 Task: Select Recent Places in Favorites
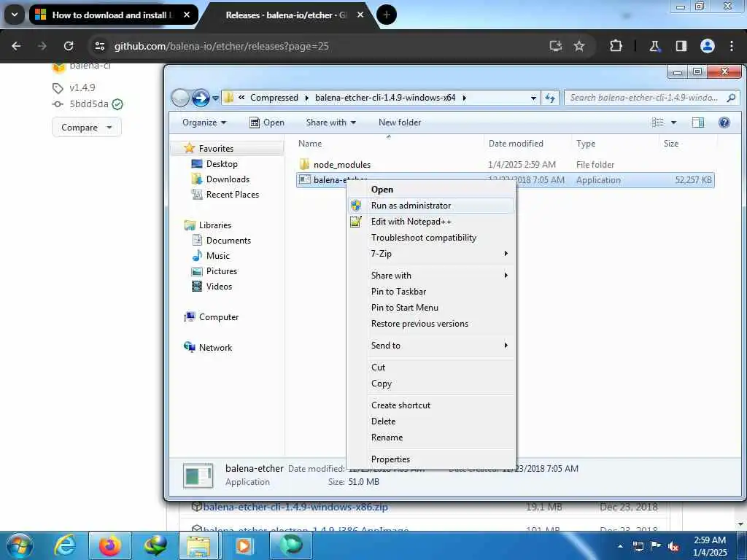[x=232, y=194]
